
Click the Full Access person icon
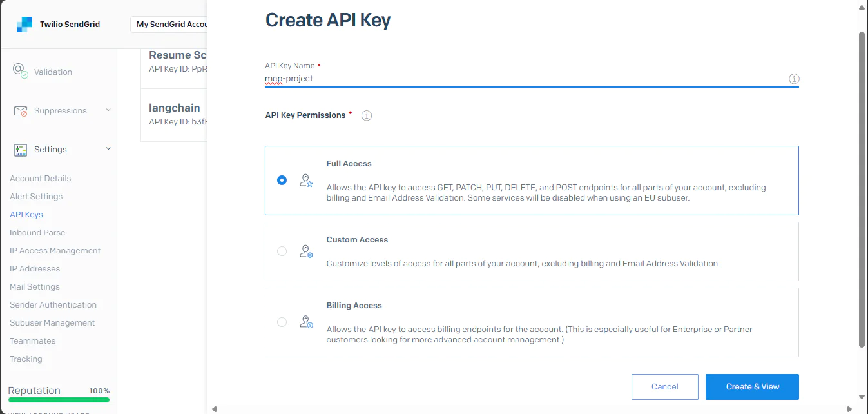pos(305,181)
